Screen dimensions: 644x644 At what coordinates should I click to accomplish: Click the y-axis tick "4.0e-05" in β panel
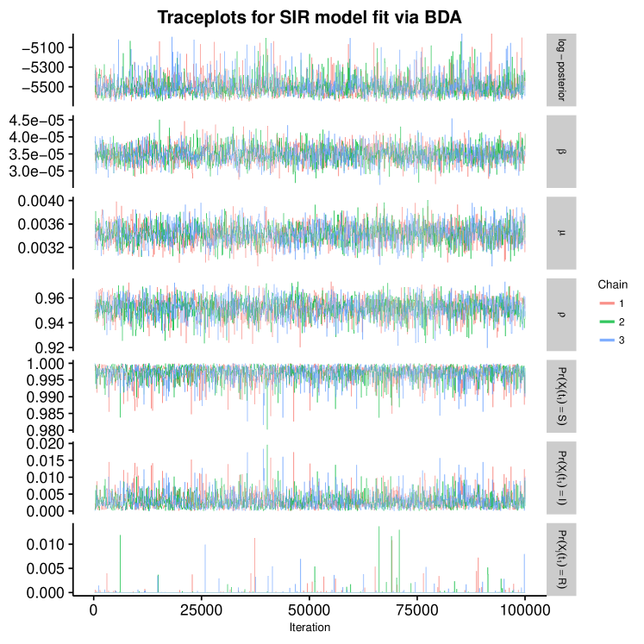pyautogui.click(x=37, y=137)
